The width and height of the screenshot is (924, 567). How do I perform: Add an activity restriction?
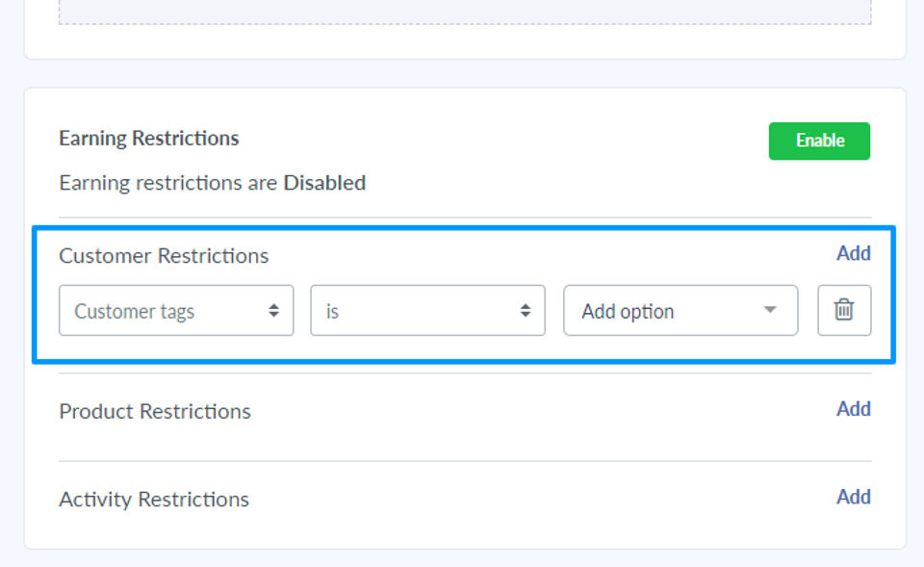click(853, 497)
